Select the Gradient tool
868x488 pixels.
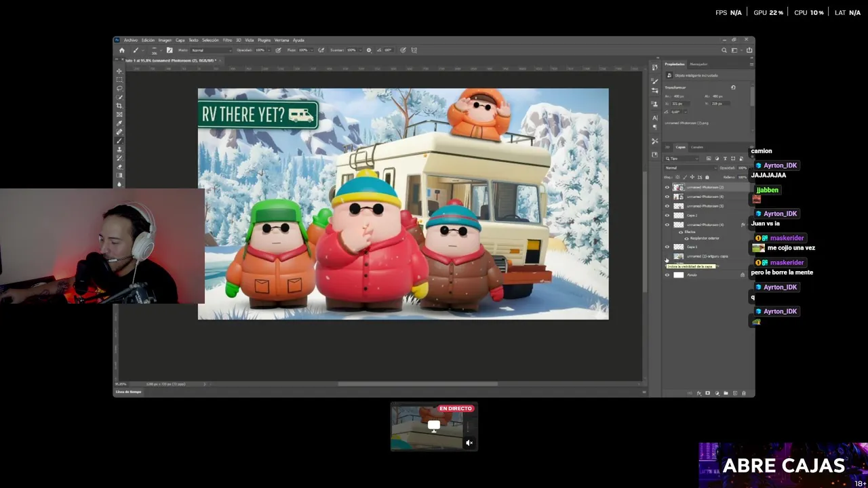tap(119, 176)
